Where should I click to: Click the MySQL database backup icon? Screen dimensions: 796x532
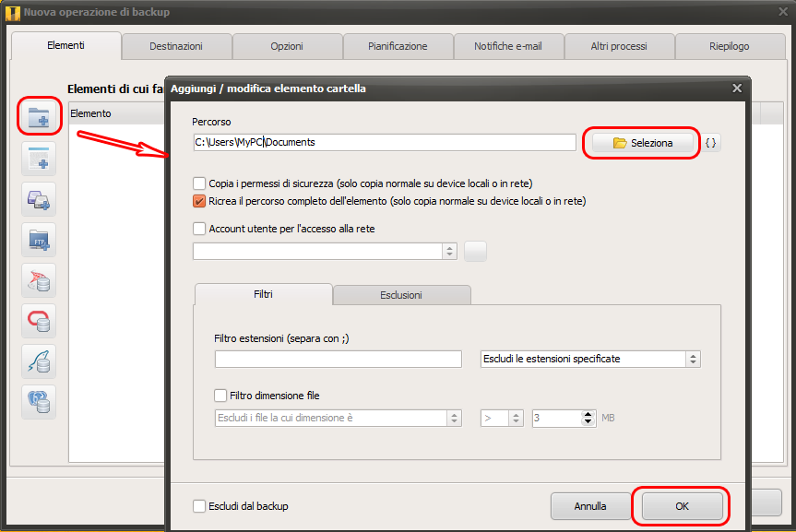coord(39,361)
